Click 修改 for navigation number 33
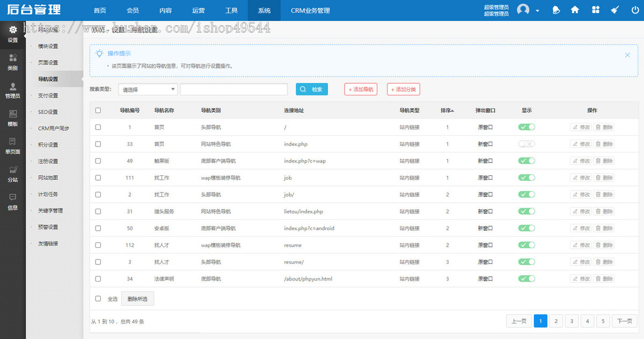Viewport: 644px width, 339px height. (581, 144)
